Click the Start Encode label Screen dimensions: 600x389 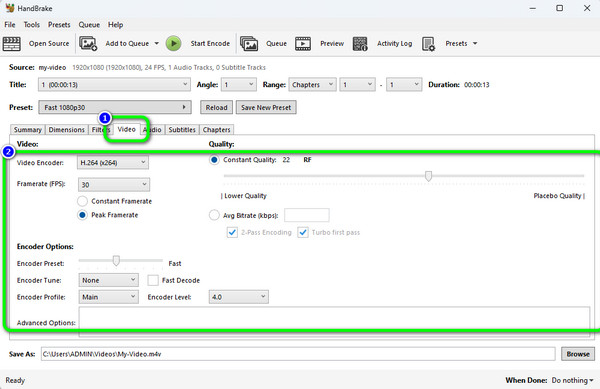point(210,44)
